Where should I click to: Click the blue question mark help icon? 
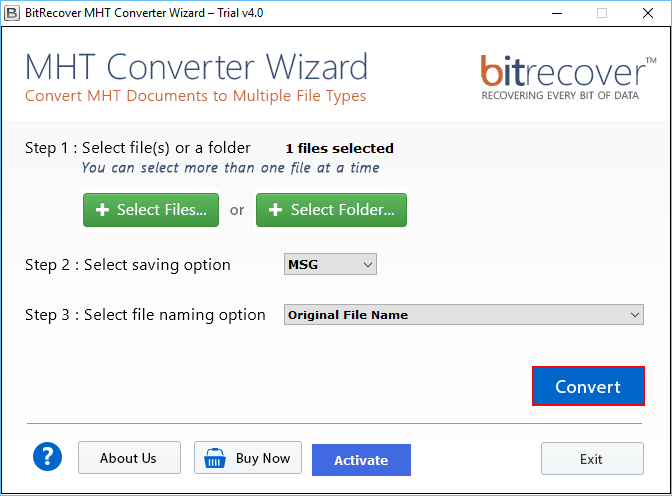tap(47, 457)
